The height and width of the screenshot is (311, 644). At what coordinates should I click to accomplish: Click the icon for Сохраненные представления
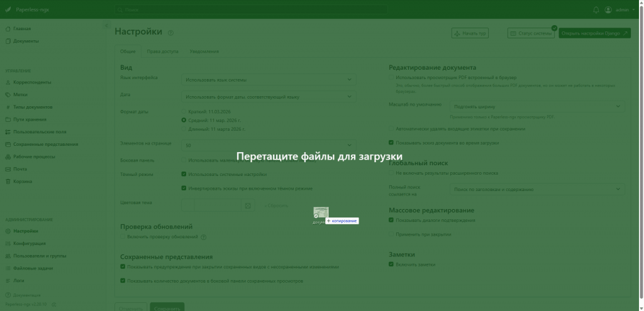[8, 145]
